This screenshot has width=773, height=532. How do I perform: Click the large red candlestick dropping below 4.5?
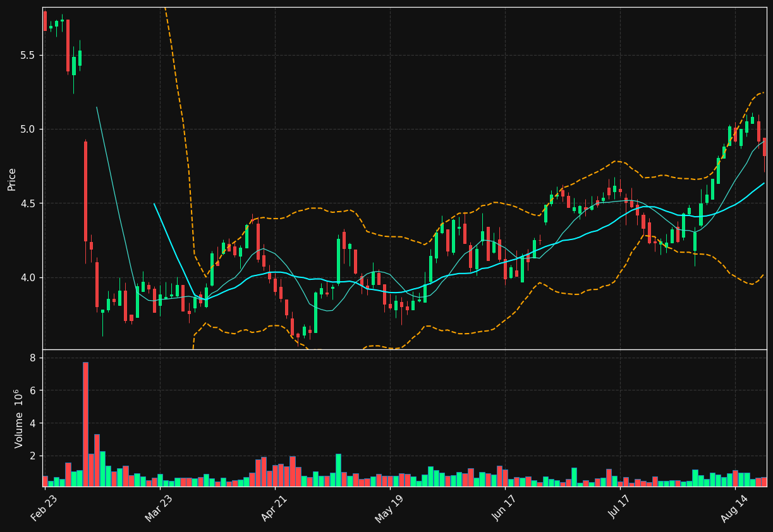click(x=85, y=191)
